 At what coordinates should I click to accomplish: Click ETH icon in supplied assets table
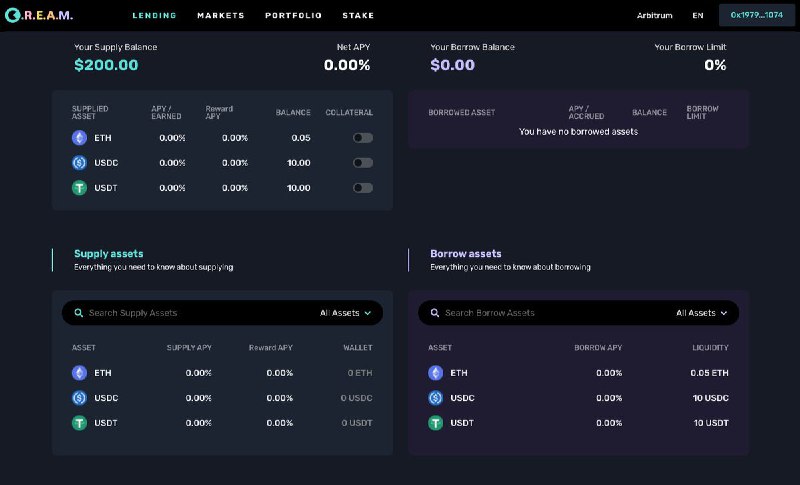[79, 138]
